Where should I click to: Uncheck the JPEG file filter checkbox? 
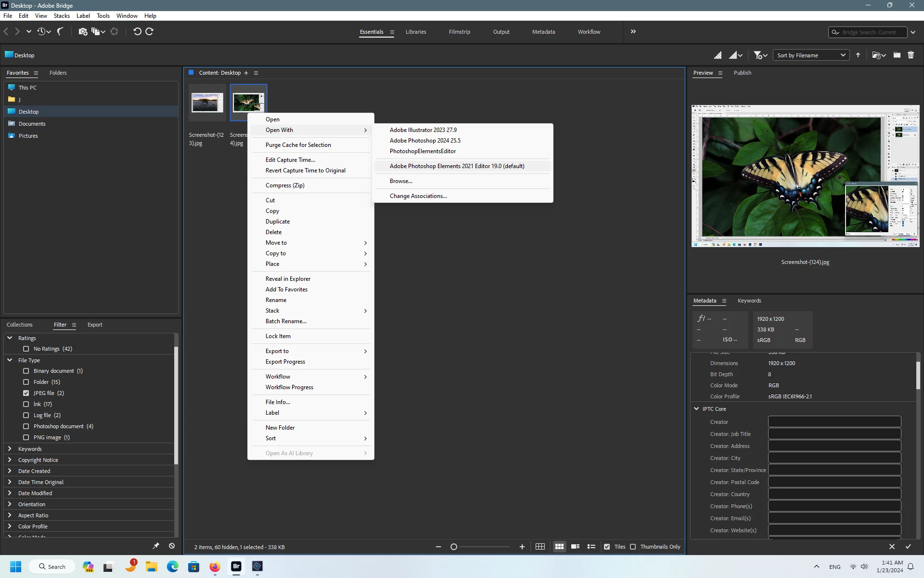pyautogui.click(x=26, y=393)
